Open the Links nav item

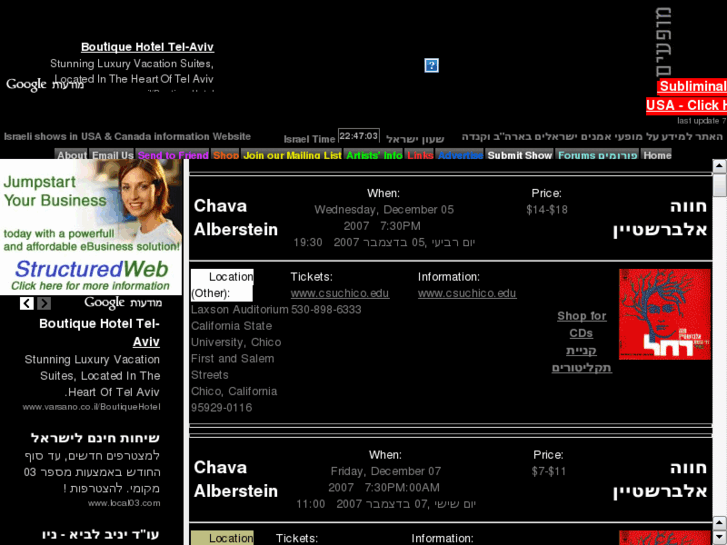coord(420,155)
